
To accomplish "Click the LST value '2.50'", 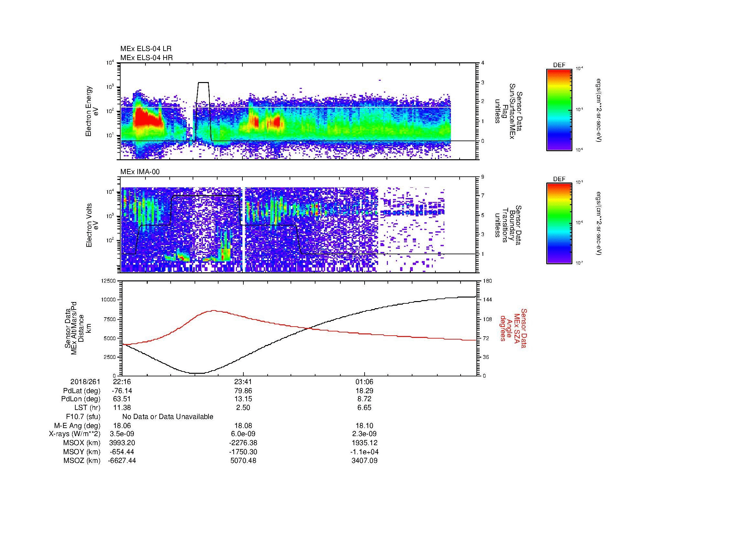I will [x=243, y=408].
